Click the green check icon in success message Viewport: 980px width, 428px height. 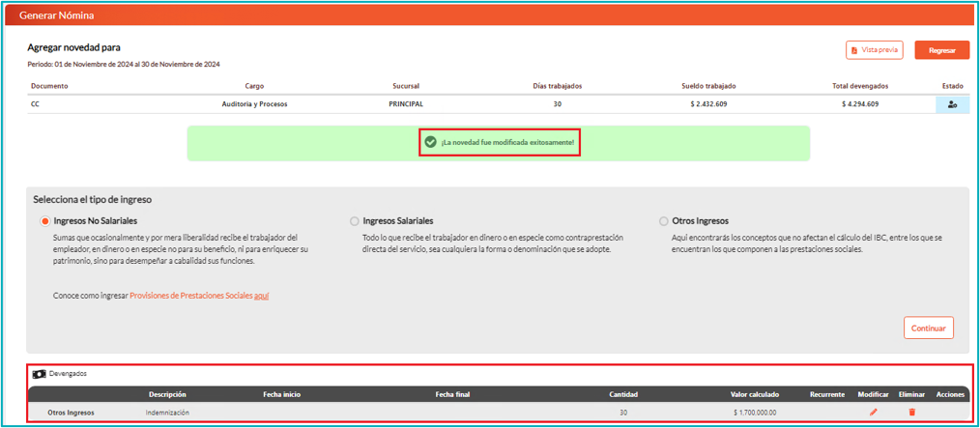point(431,142)
